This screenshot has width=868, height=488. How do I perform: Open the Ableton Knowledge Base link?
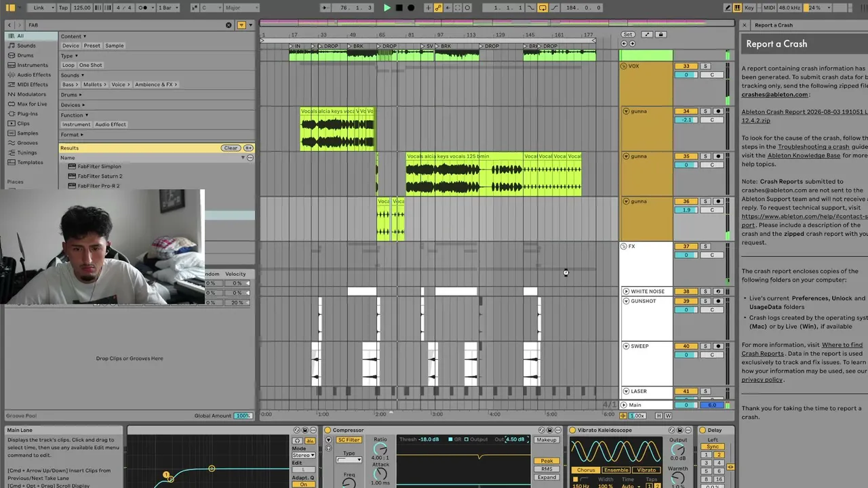tap(804, 155)
